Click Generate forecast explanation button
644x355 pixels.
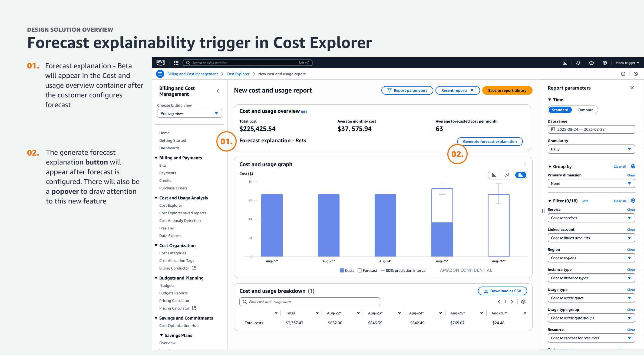coord(490,142)
